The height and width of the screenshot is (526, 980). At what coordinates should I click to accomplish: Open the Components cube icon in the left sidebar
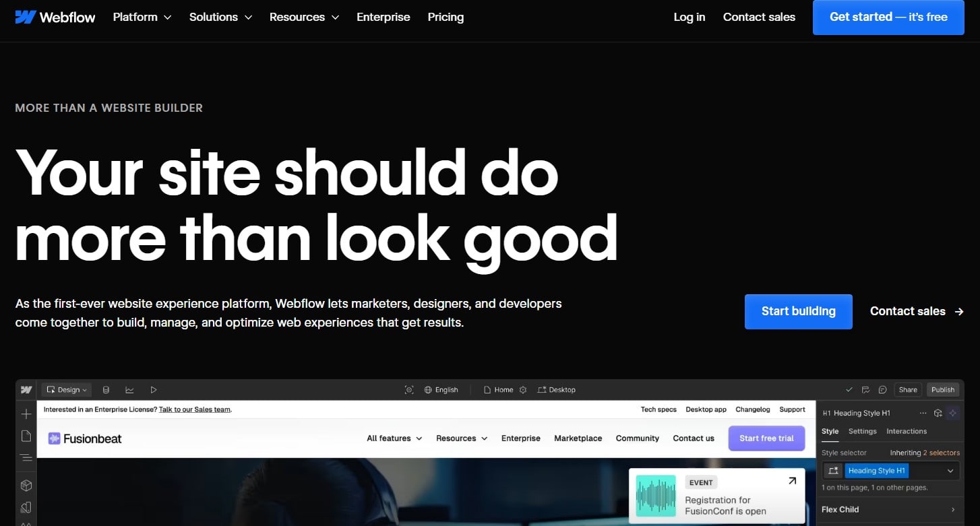26,485
